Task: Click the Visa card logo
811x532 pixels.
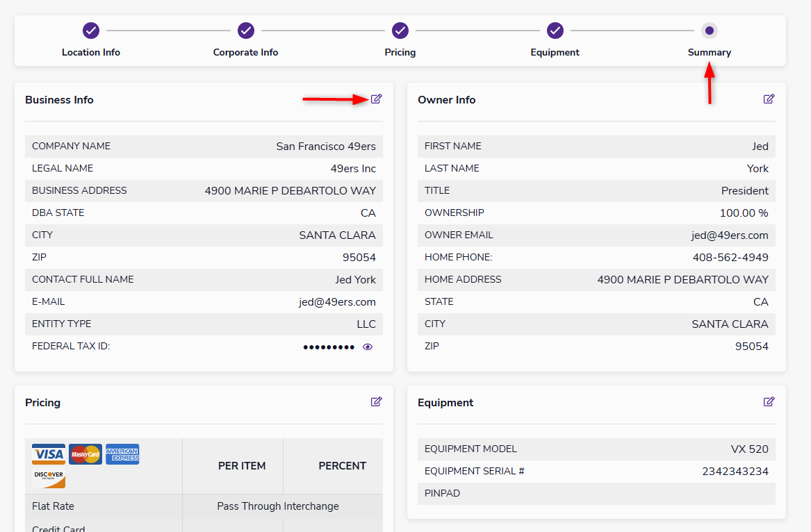Action: (x=49, y=454)
